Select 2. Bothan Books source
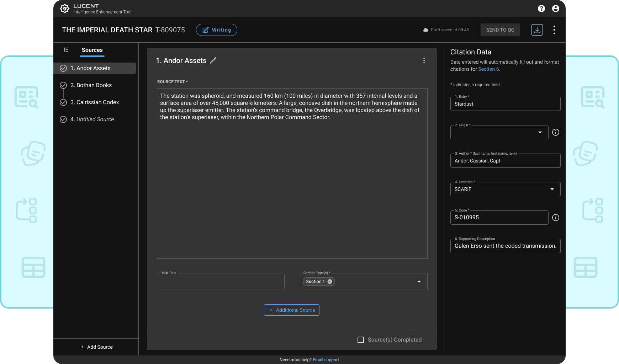Image resolution: width=619 pixels, height=364 pixels. pyautogui.click(x=91, y=85)
